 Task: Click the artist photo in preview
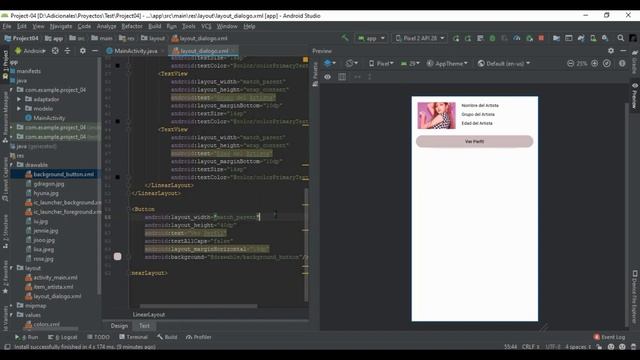tap(436, 116)
